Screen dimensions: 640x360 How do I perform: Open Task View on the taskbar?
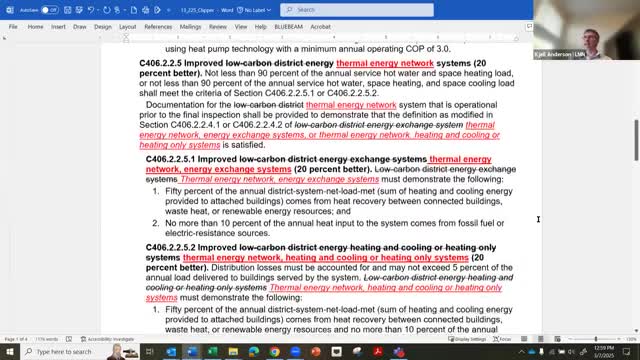pyautogui.click(x=149, y=351)
